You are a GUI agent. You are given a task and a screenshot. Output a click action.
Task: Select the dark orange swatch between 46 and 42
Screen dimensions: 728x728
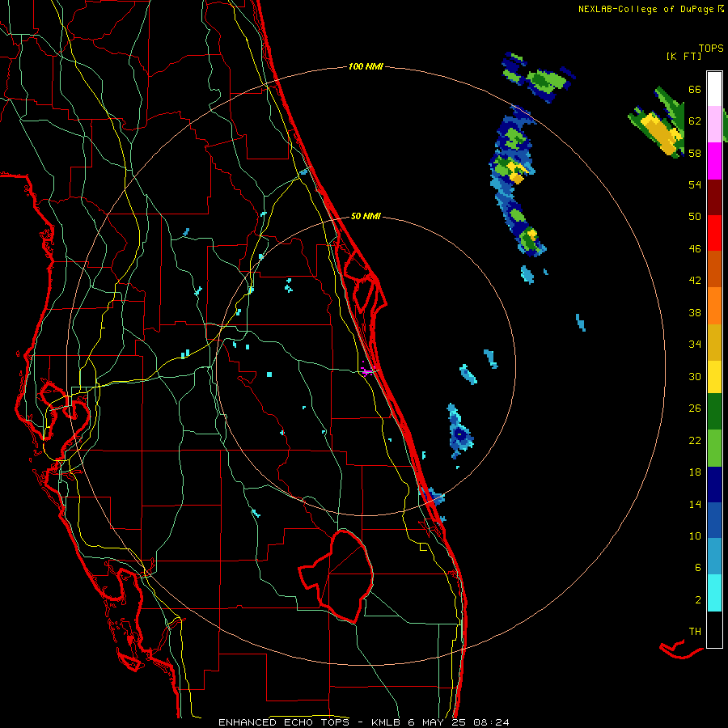pos(714,269)
